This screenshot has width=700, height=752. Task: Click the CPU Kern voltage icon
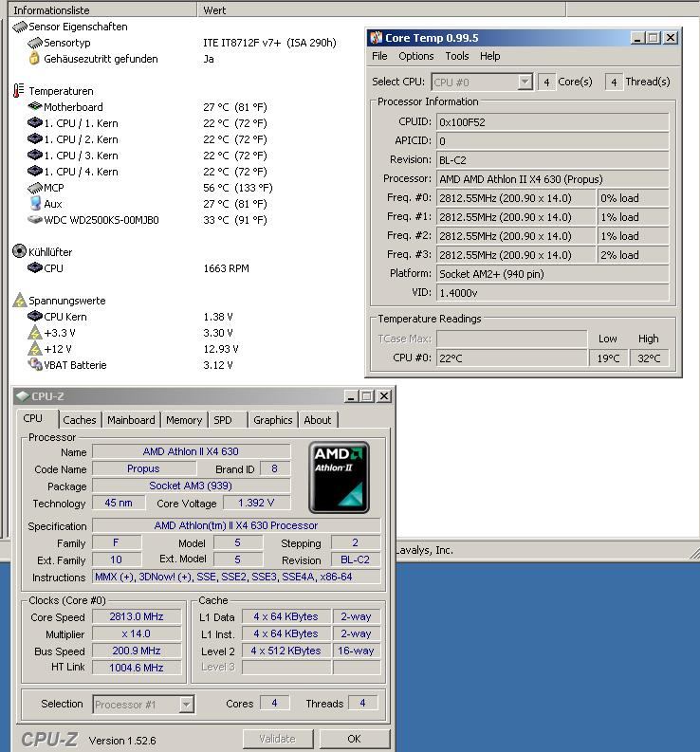[x=35, y=316]
